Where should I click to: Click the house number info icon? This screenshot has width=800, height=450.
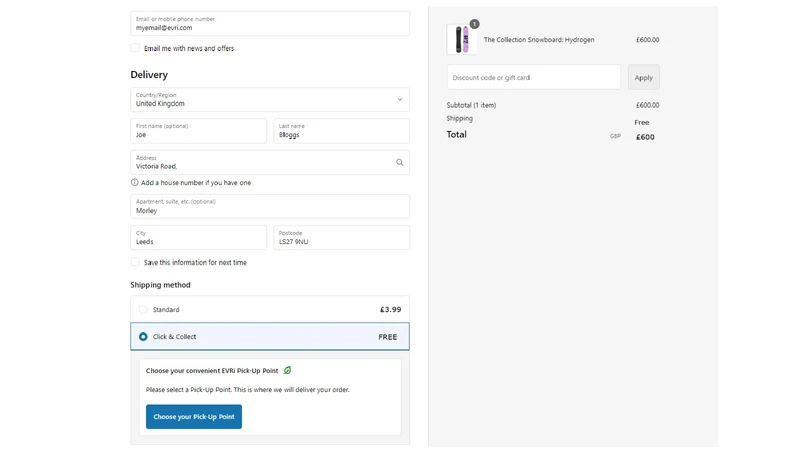pyautogui.click(x=135, y=182)
